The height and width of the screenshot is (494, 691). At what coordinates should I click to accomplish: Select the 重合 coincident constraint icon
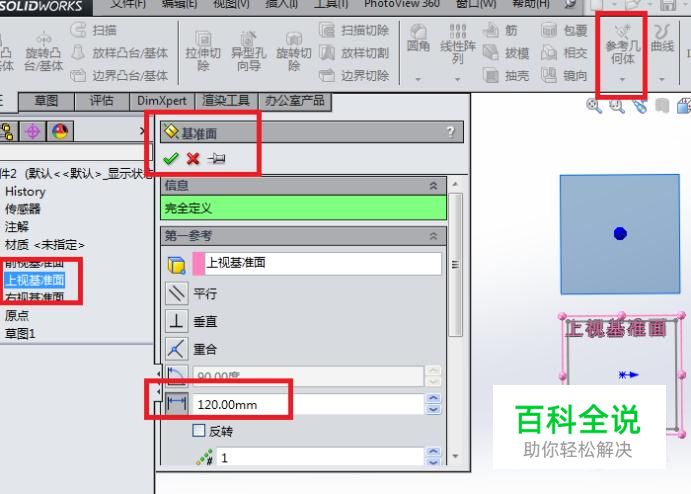tap(177, 349)
